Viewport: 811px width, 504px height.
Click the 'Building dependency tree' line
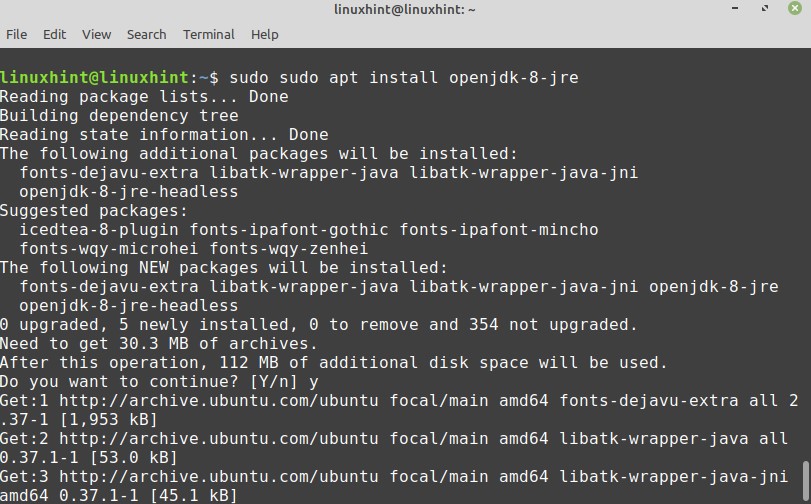coord(119,116)
